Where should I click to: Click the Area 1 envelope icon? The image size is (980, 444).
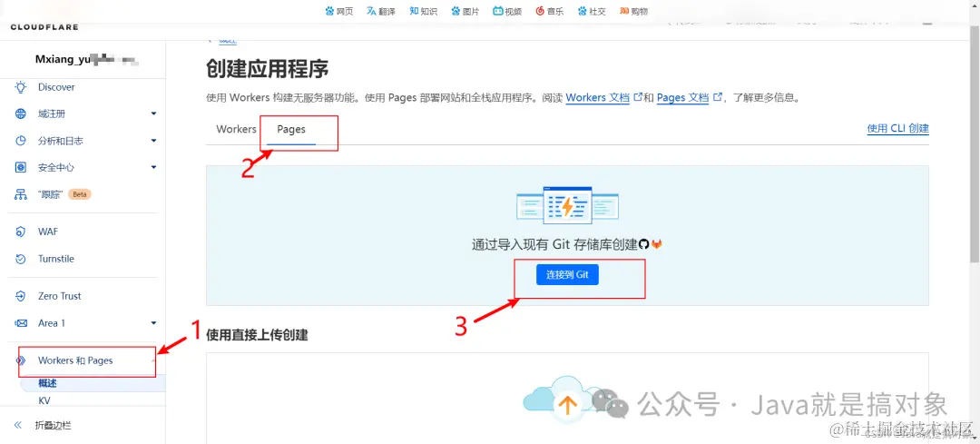pos(21,323)
